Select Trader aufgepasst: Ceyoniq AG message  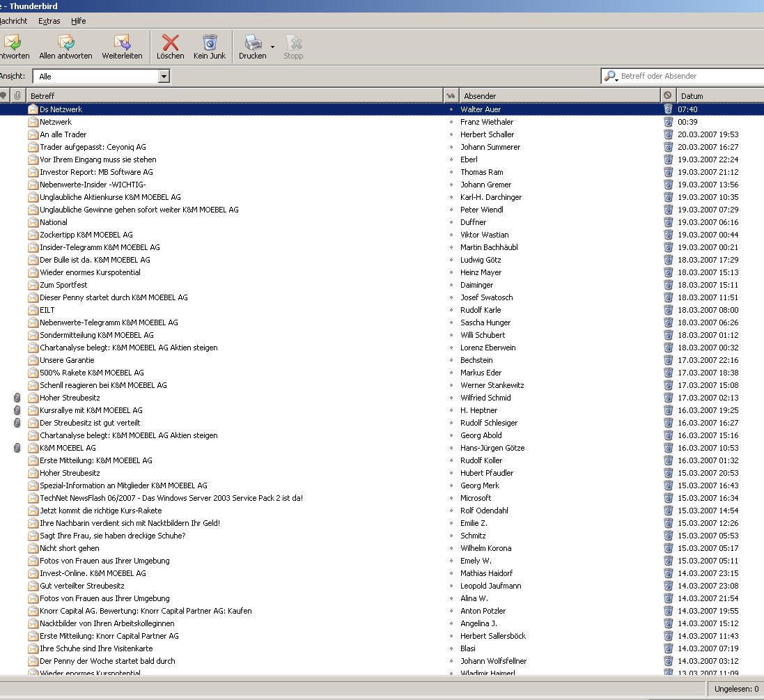tap(93, 147)
